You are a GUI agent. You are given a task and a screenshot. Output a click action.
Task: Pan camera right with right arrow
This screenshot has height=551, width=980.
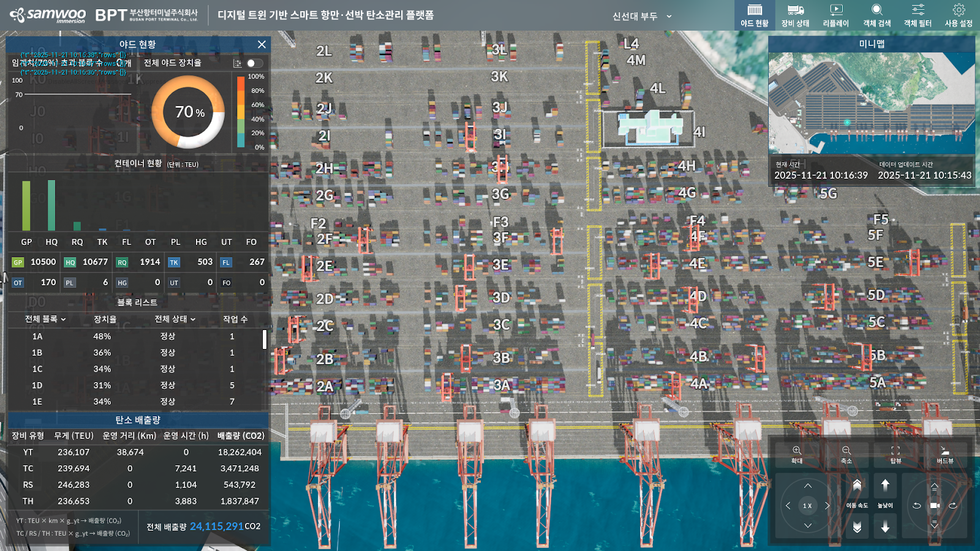827,506
